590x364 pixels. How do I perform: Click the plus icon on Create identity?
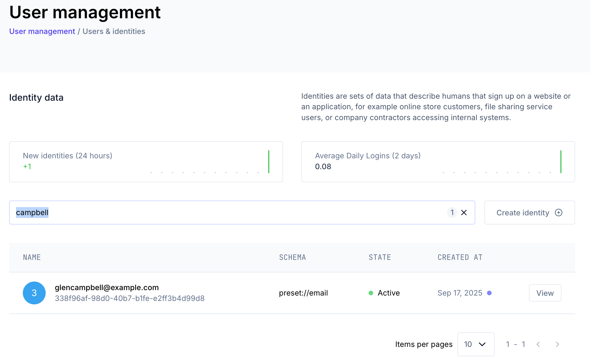[558, 213]
